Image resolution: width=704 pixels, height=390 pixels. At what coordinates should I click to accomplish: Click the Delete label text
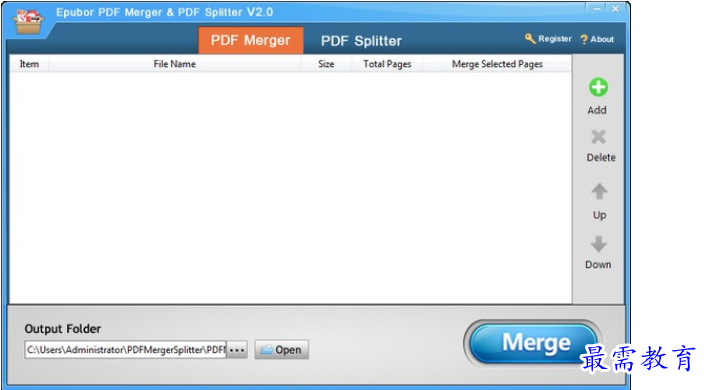[x=601, y=158]
